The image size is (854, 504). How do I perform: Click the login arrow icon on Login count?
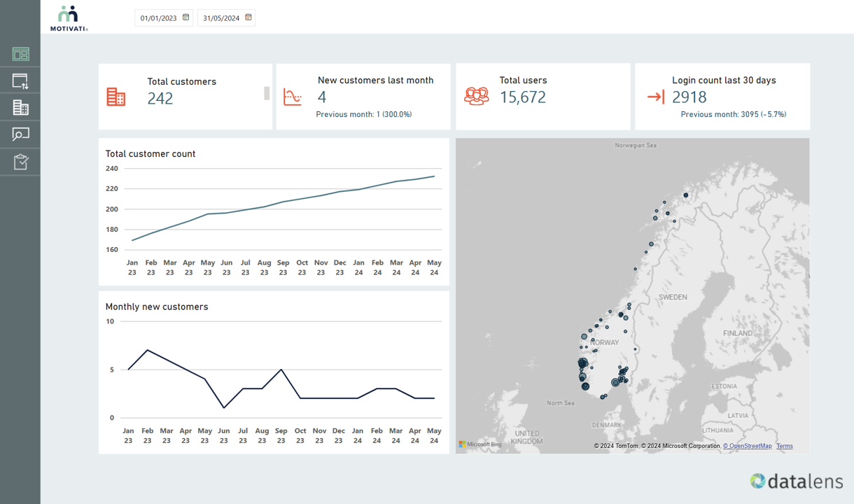tap(655, 97)
